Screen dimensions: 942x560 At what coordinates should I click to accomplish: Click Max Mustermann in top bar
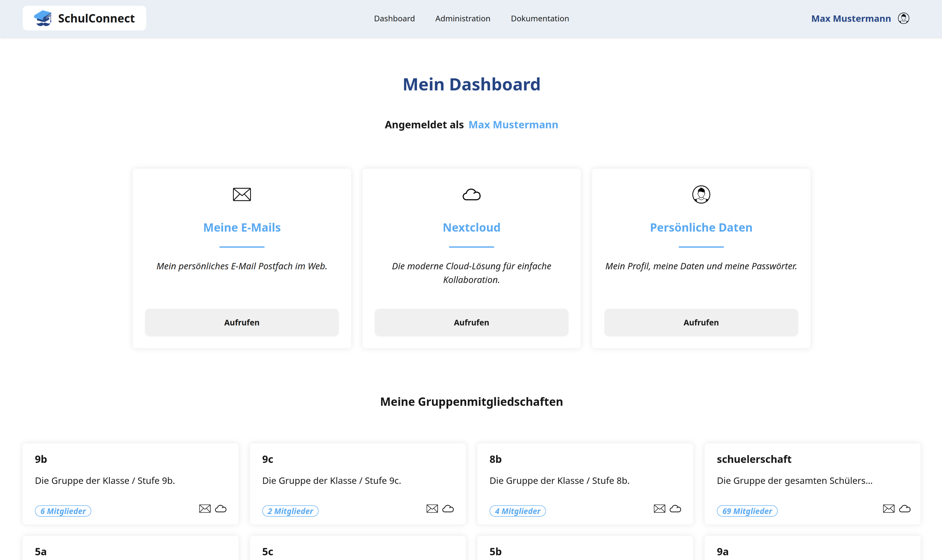point(851,19)
